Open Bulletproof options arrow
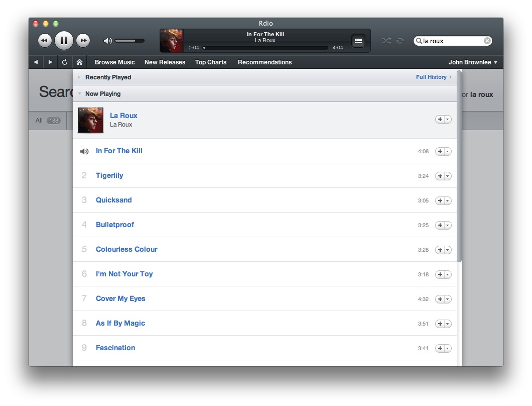 [448, 225]
